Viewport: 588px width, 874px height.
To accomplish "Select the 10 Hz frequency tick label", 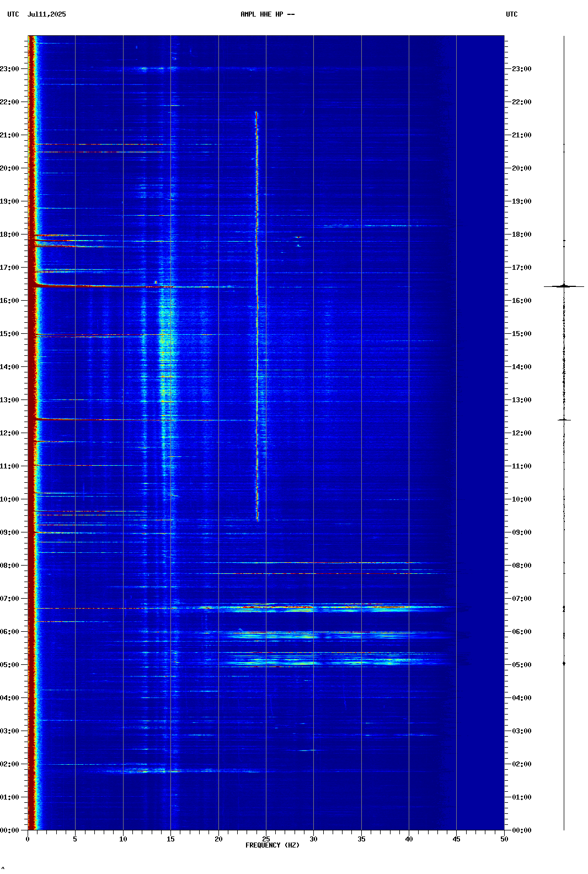I will (123, 839).
